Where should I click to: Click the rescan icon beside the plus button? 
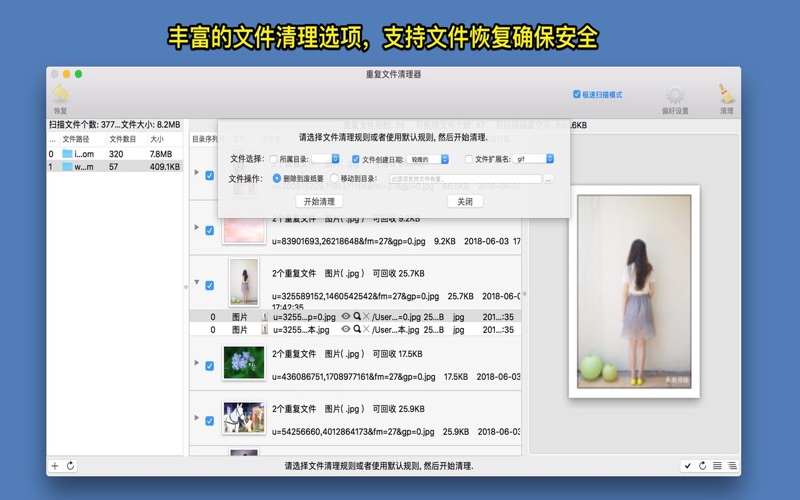(x=70, y=465)
